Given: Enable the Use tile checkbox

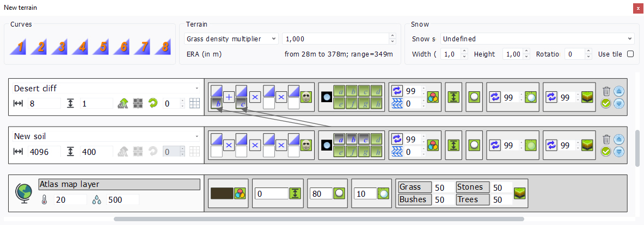Looking at the screenshot, I should pyautogui.click(x=630, y=54).
